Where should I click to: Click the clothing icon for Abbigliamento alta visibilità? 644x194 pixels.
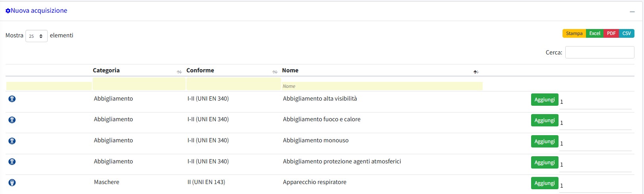click(x=12, y=99)
